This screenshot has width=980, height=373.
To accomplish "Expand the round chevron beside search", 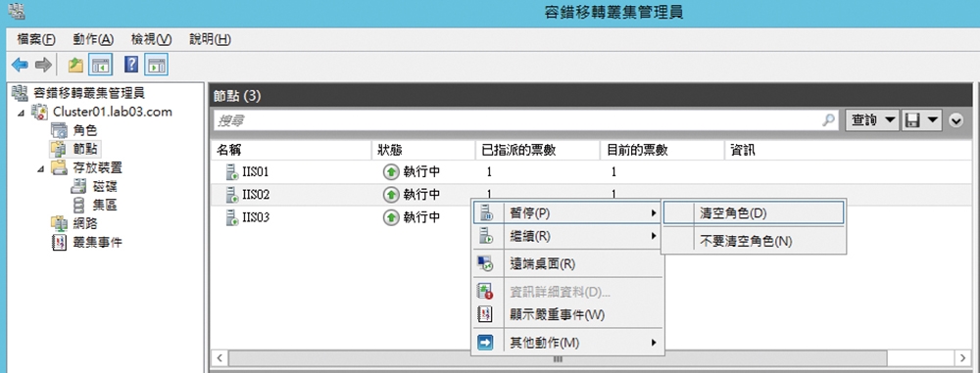I will pyautogui.click(x=956, y=121).
